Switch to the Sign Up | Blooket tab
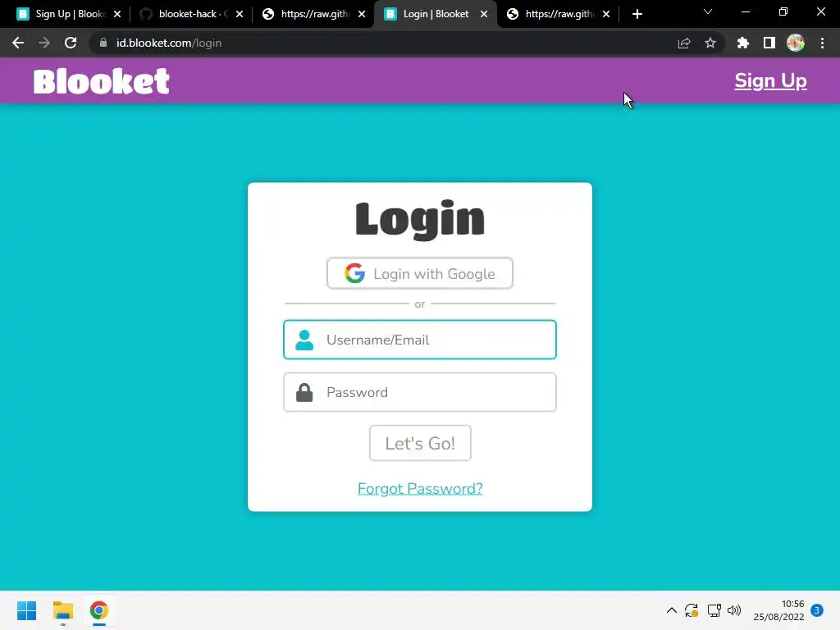Screen dimensions: 840x630 coord(70,14)
